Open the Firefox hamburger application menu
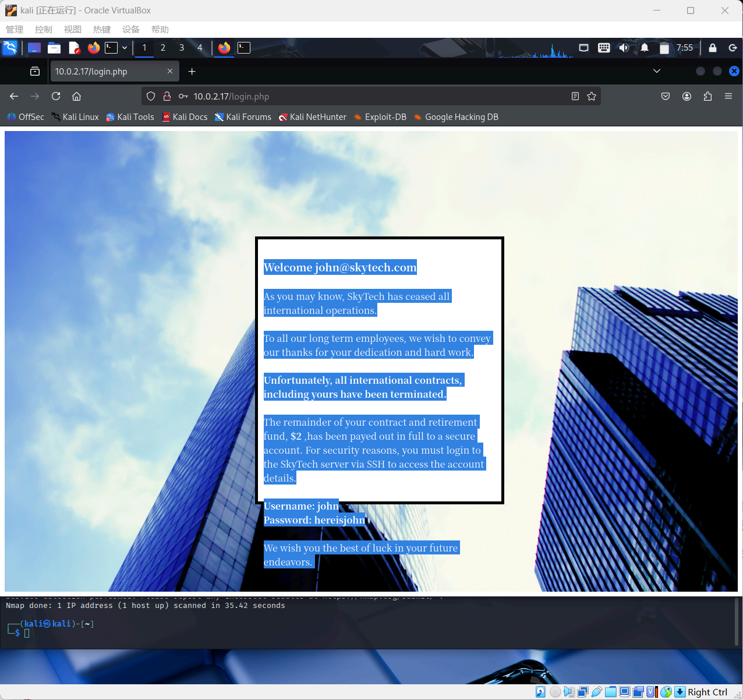 point(728,96)
